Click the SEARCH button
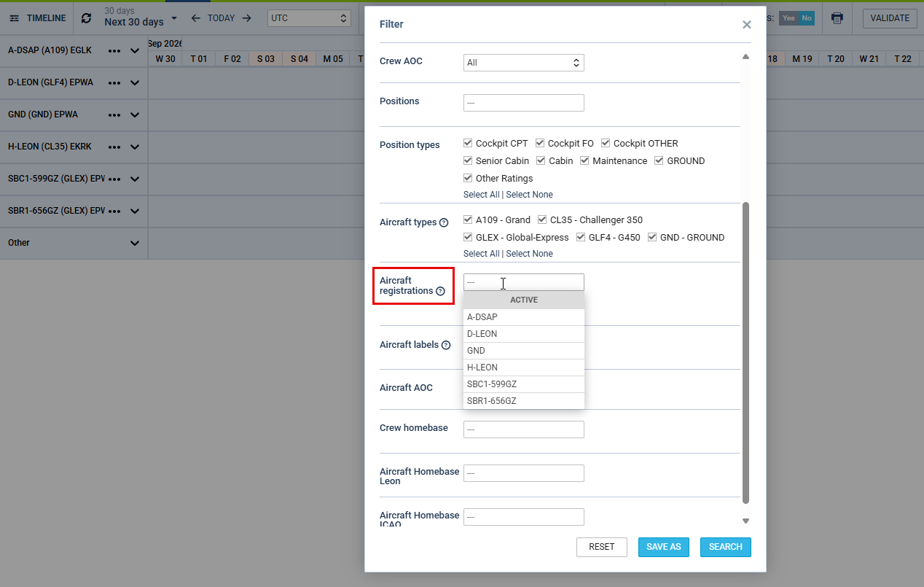This screenshot has width=924, height=587. (726, 547)
